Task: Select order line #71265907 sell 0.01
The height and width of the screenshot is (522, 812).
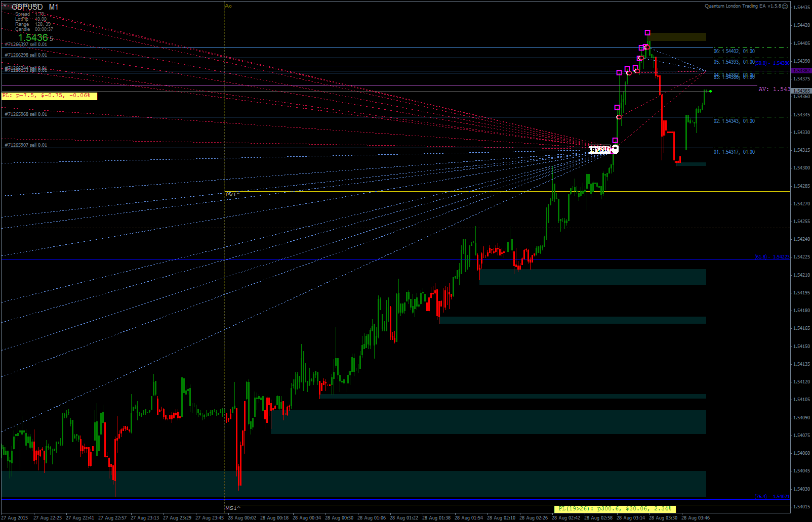Action: [x=26, y=145]
